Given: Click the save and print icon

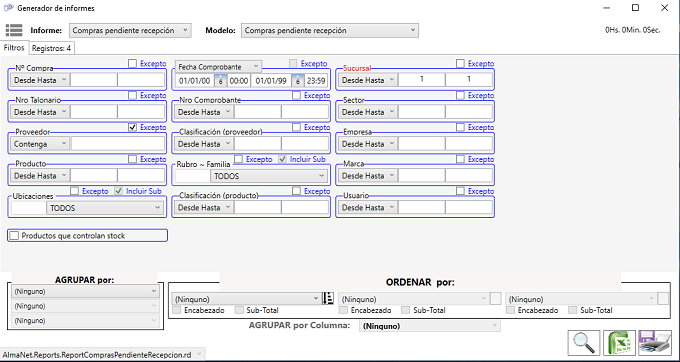Looking at the screenshot, I should [655, 342].
